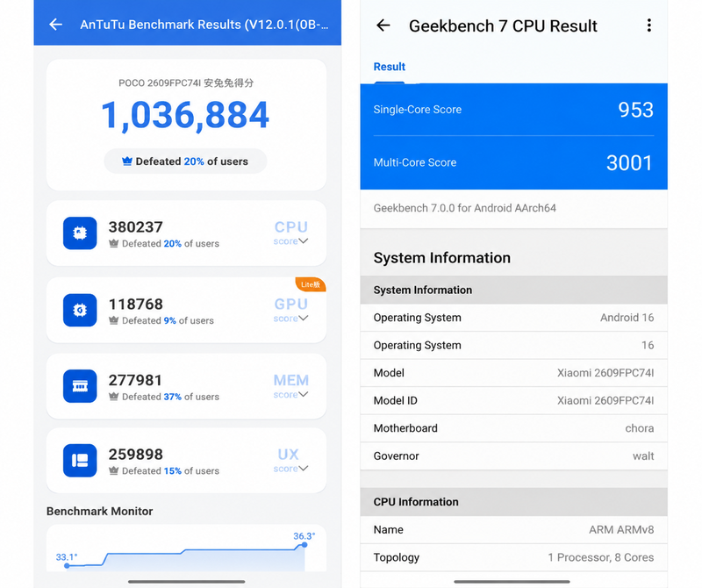Tap the Geekbench 7 CPU Result title
The width and height of the screenshot is (702, 588).
503,26
